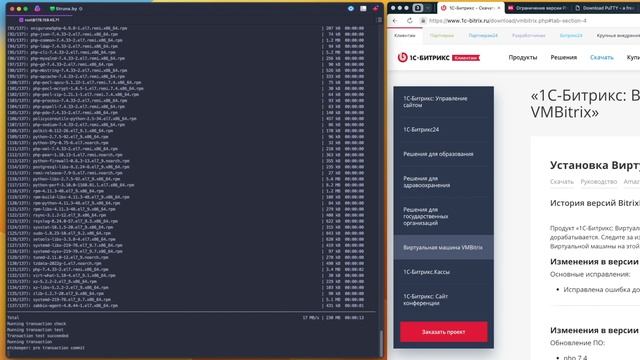640x360 pixels.
Task: Close the 1С-Битрикс browser tab
Action: (498, 8)
